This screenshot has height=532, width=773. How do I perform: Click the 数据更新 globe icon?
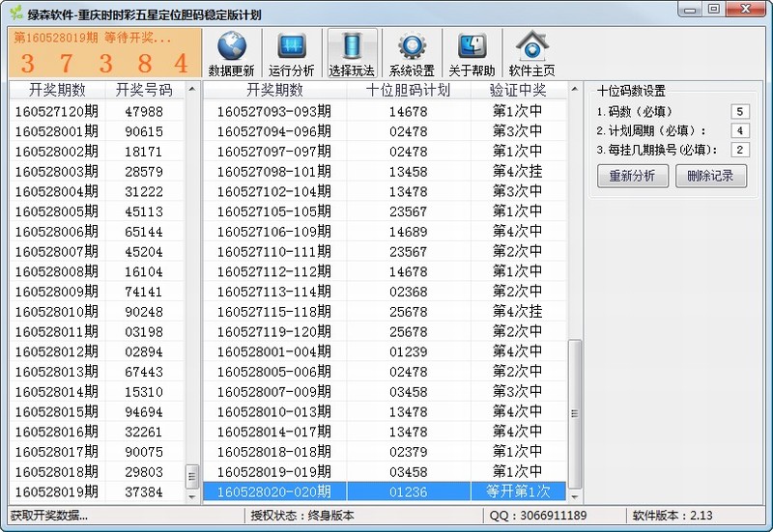point(231,47)
